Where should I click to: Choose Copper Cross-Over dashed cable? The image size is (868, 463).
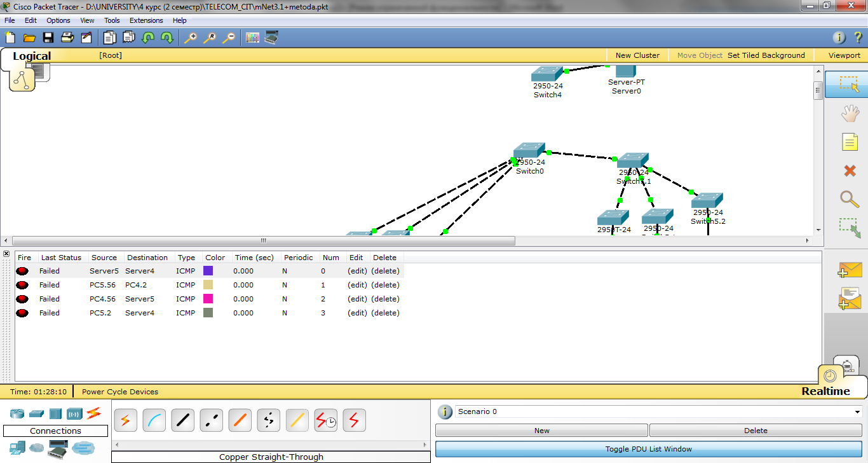pyautogui.click(x=211, y=420)
